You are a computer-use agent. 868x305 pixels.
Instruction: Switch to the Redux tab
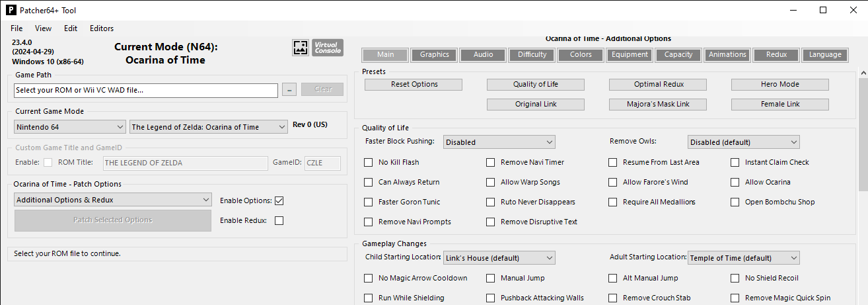pos(777,55)
